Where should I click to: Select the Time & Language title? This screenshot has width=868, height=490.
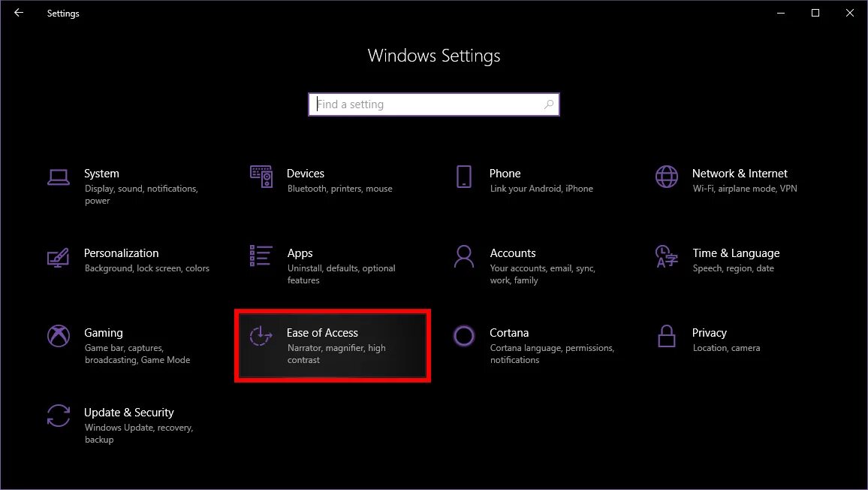pyautogui.click(x=736, y=253)
